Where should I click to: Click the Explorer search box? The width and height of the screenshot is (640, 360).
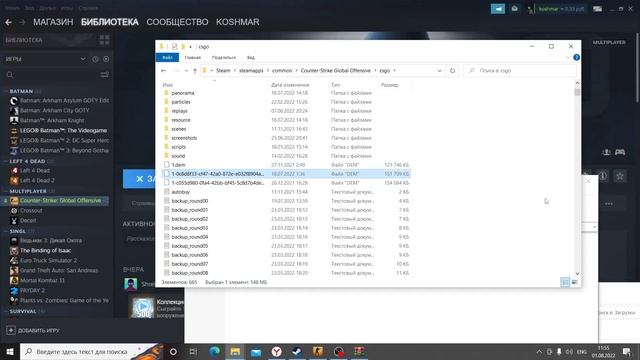(x=520, y=71)
